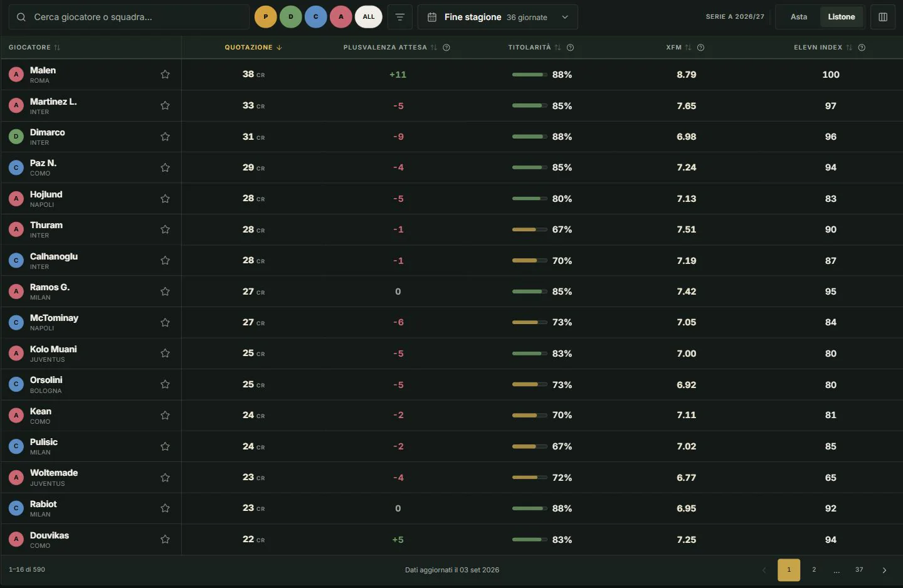Open the Fine stagione period dropdown
The width and height of the screenshot is (903, 588).
coord(498,17)
